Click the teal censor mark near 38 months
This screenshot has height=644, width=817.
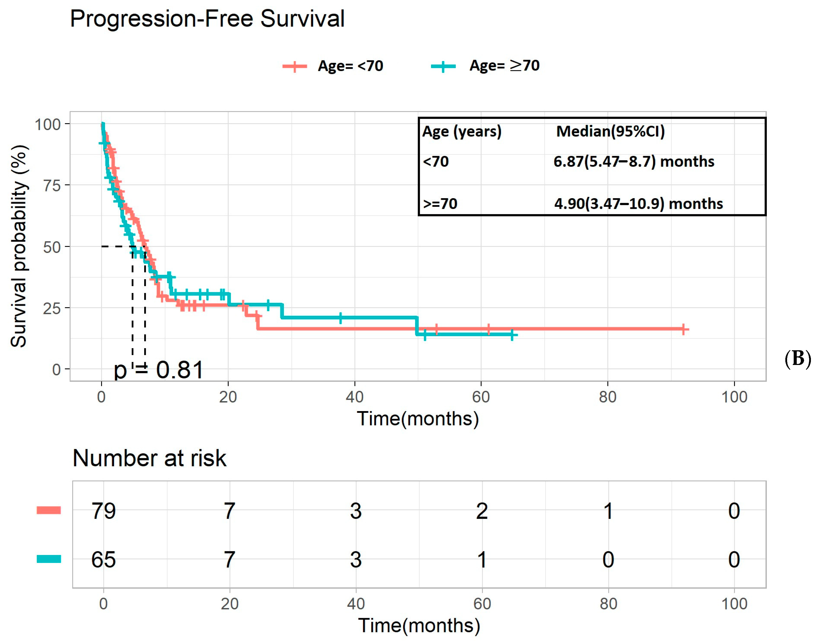pyautogui.click(x=340, y=318)
